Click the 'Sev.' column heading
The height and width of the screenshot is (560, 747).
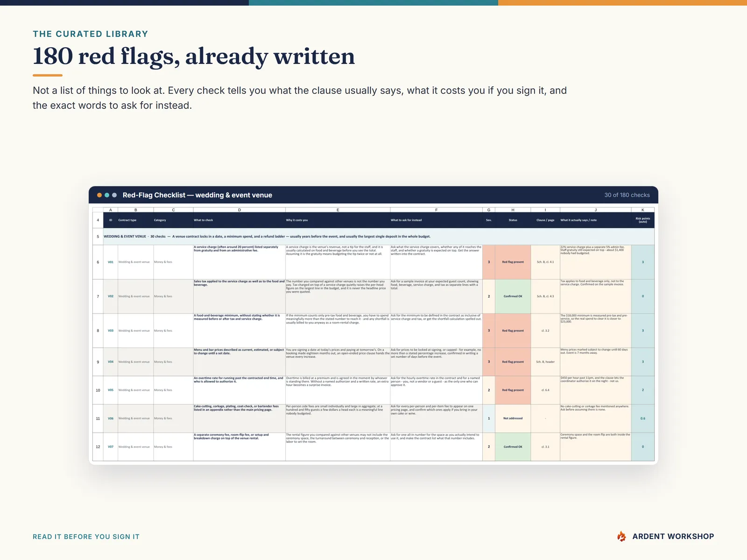(489, 220)
